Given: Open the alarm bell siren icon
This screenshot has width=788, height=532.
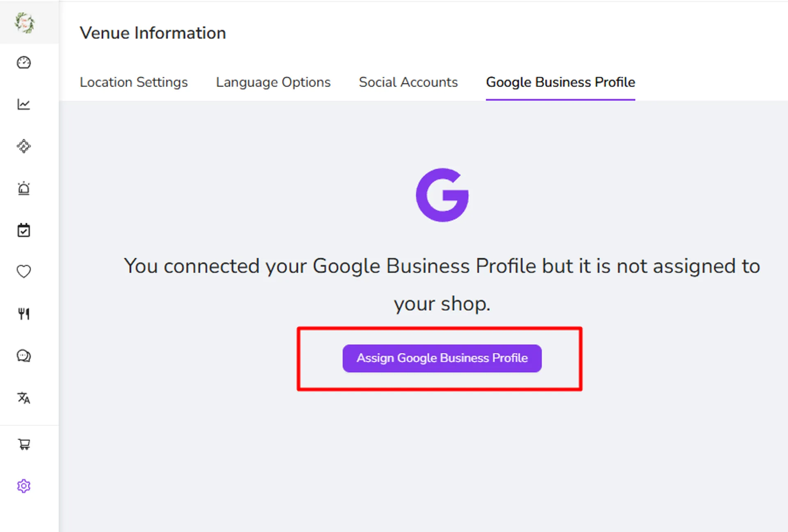Looking at the screenshot, I should 24,188.
